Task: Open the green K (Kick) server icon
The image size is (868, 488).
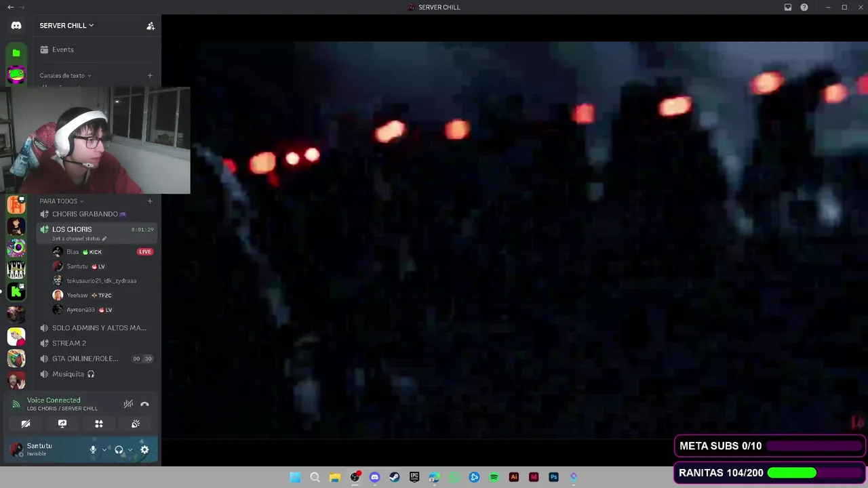Action: (16, 291)
